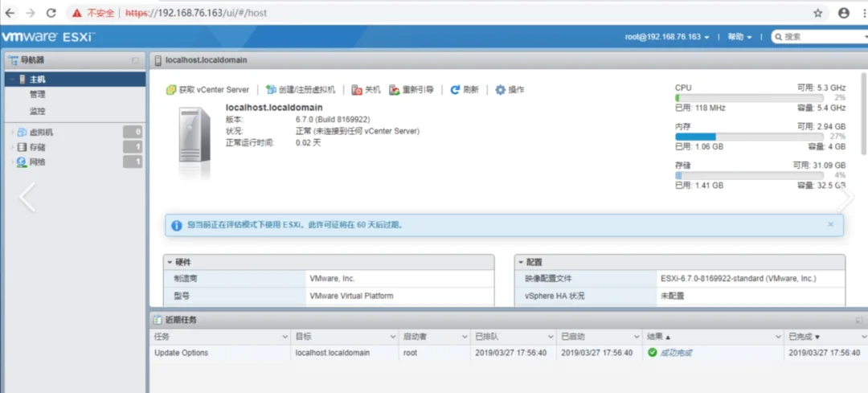This screenshot has height=393, width=868.
Task: Reload the page with browser refresh icon
Action: pos(51,13)
